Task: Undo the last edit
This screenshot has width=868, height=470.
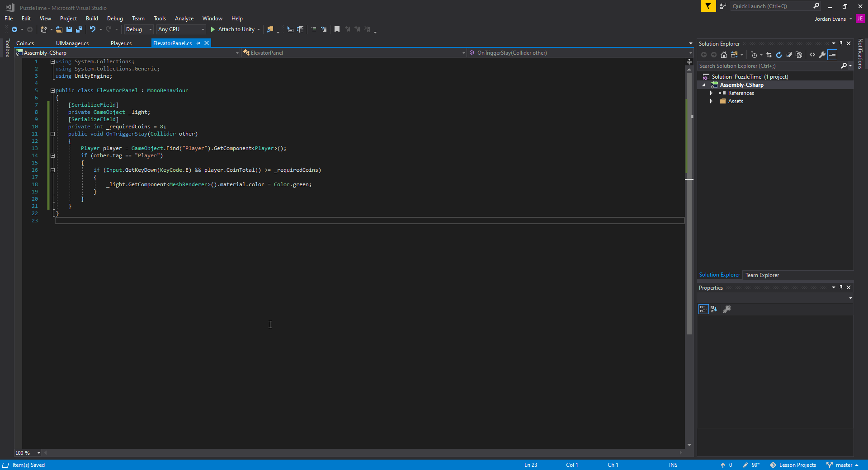Action: [x=92, y=29]
